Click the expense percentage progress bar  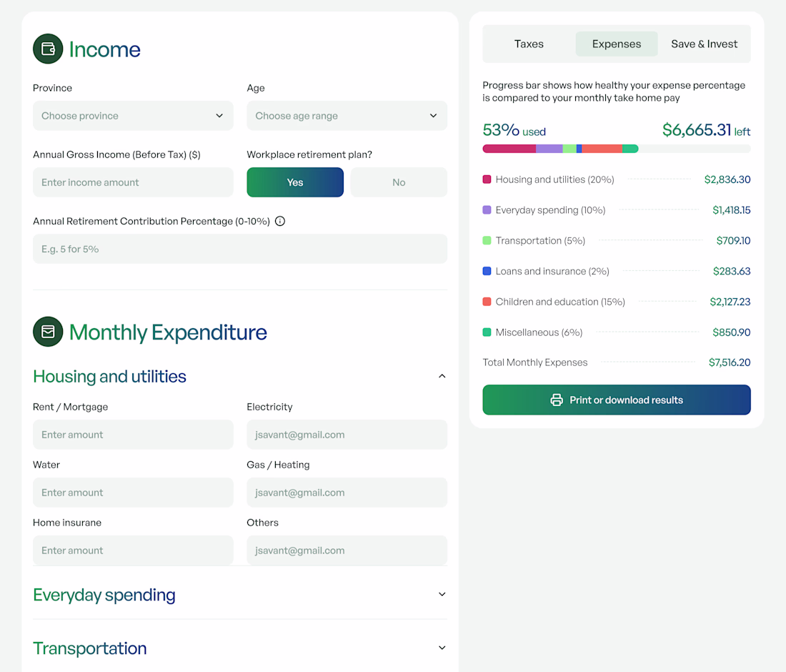click(617, 149)
